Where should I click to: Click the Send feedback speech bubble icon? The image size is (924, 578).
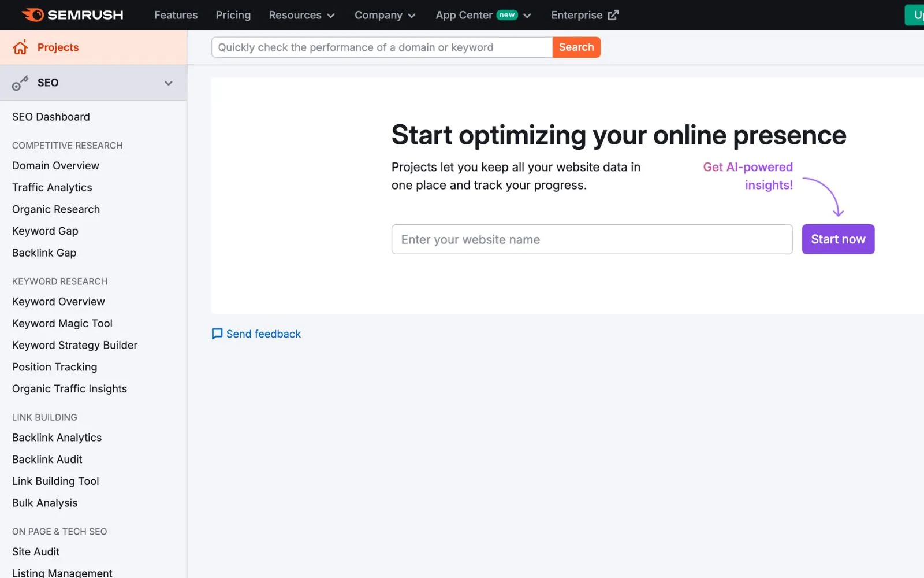coord(217,334)
